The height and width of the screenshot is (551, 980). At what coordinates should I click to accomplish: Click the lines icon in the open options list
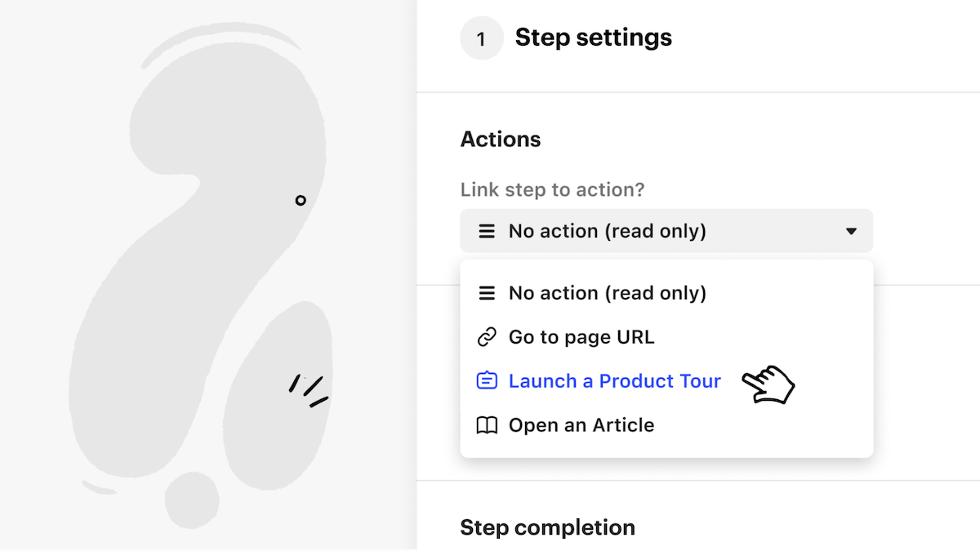pyautogui.click(x=487, y=293)
